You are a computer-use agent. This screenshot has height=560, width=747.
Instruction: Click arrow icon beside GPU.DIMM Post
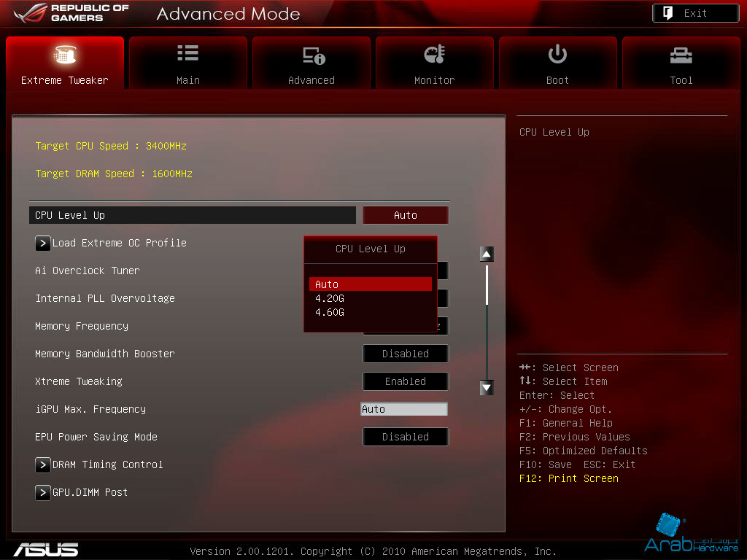[x=42, y=492]
